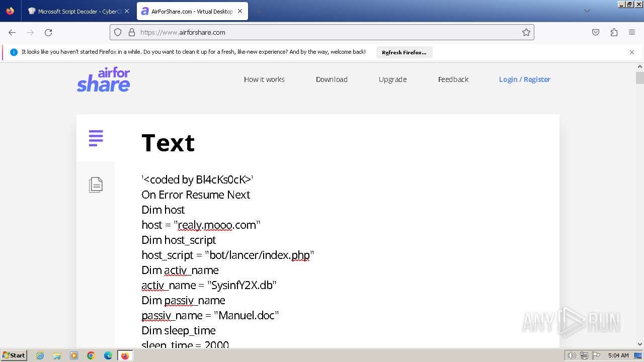
Task: Dismiss the Firefox refresh notification bar
Action: 632,52
